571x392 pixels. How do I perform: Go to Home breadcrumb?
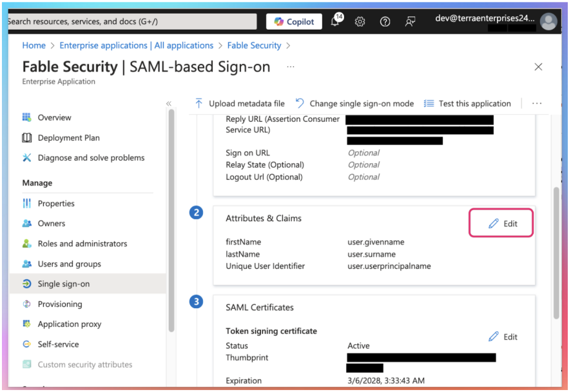[34, 46]
